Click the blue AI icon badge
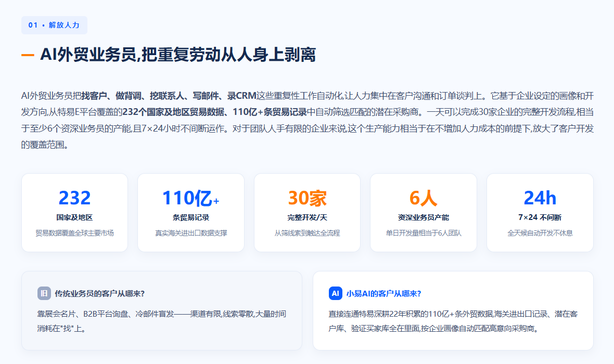Image resolution: width=614 pixels, height=364 pixels. click(335, 293)
